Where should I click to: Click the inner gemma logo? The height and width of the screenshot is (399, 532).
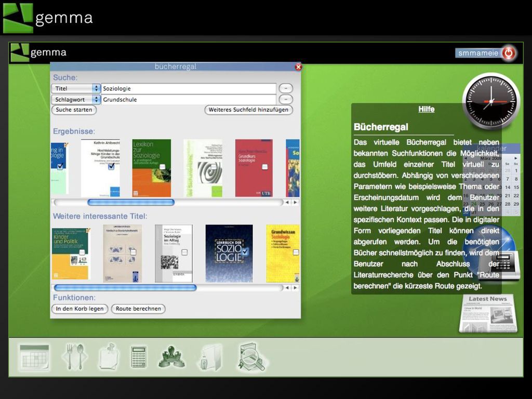(x=38, y=52)
